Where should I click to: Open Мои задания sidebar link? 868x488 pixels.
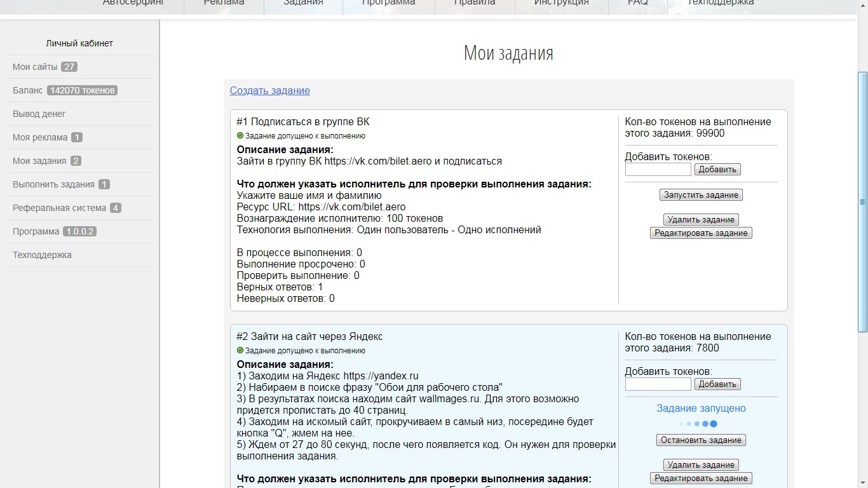(x=79, y=161)
